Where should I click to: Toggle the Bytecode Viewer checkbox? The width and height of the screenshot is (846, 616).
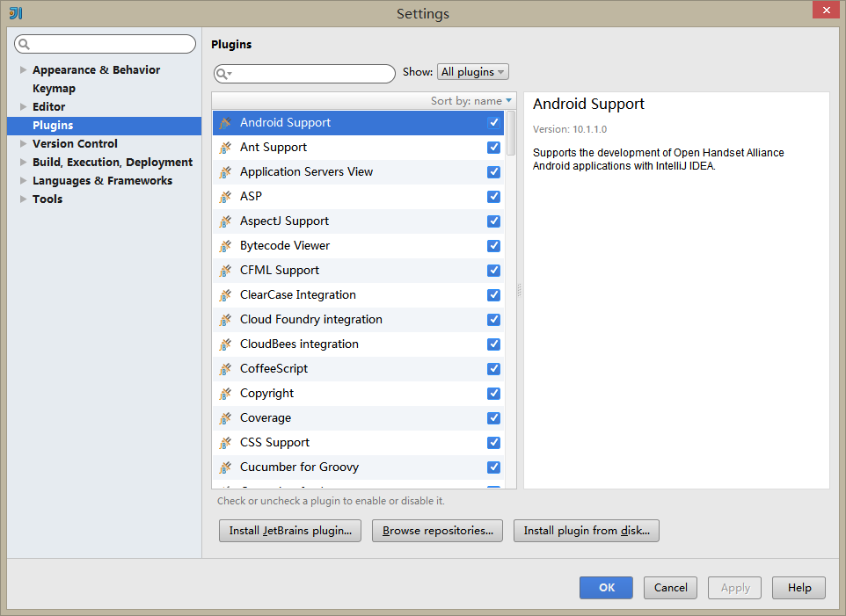(x=493, y=246)
